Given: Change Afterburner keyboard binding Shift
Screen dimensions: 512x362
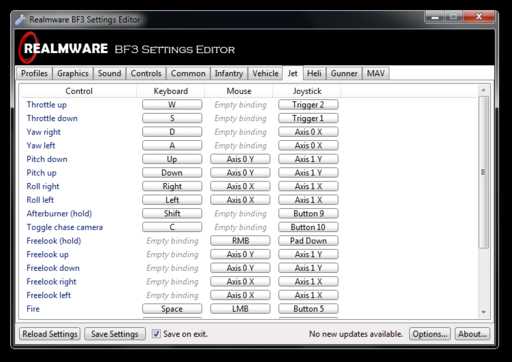Looking at the screenshot, I should tap(172, 213).
